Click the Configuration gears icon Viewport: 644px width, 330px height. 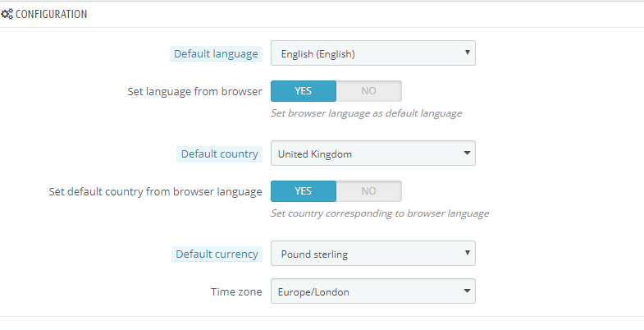[7, 14]
